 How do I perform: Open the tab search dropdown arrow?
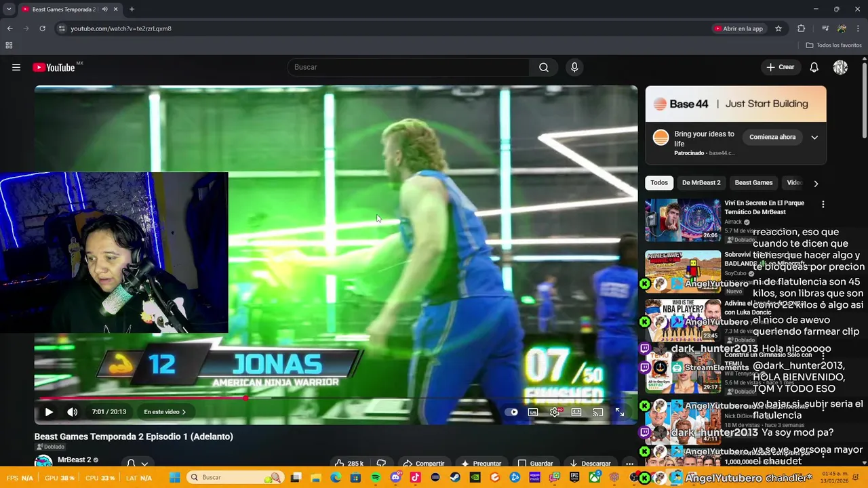click(x=9, y=9)
